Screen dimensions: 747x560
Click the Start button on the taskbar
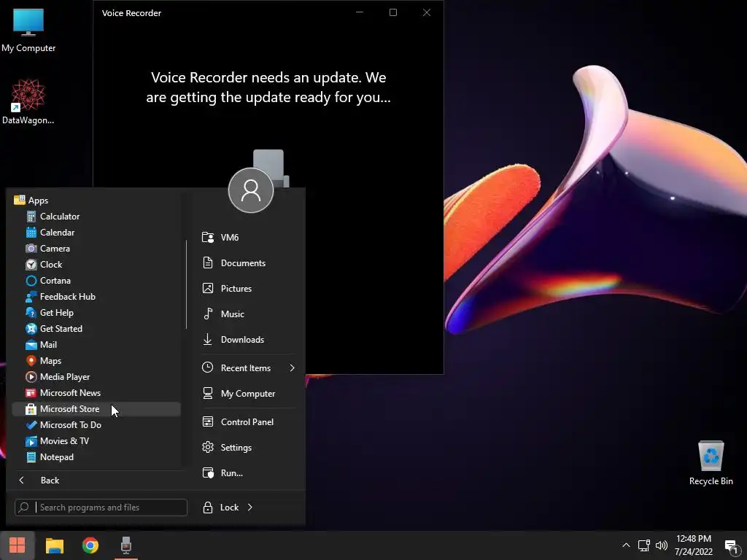18,545
